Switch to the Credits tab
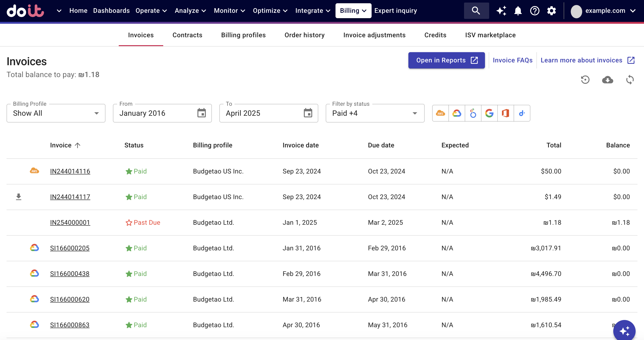 435,35
